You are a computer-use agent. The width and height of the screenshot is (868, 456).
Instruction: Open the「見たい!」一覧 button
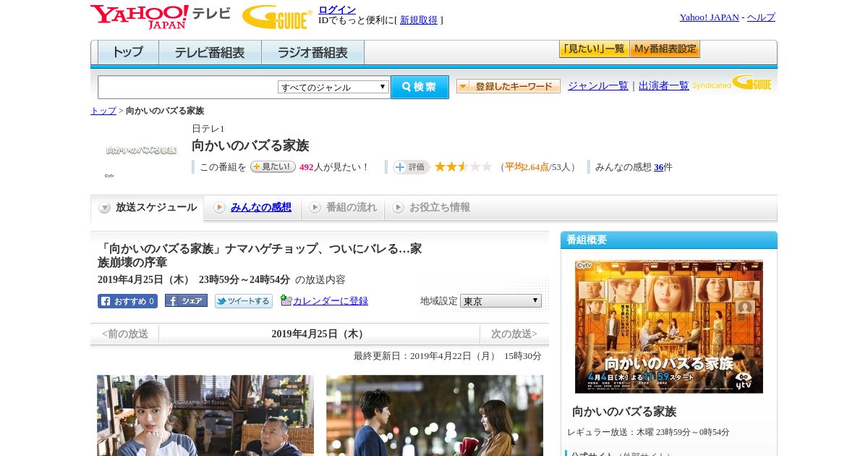pyautogui.click(x=594, y=49)
